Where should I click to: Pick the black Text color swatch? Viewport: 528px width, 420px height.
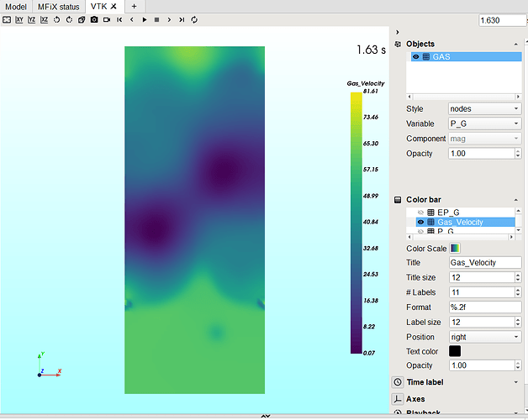(455, 351)
